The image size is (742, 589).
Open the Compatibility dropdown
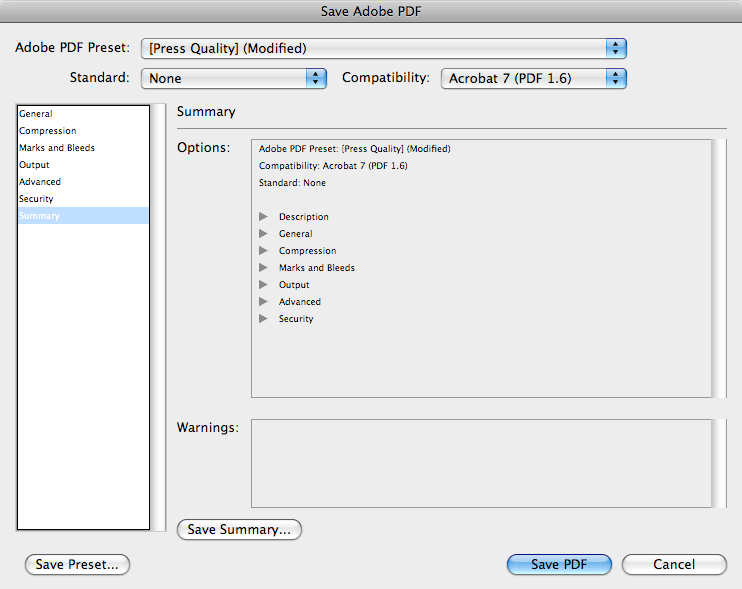tap(534, 78)
